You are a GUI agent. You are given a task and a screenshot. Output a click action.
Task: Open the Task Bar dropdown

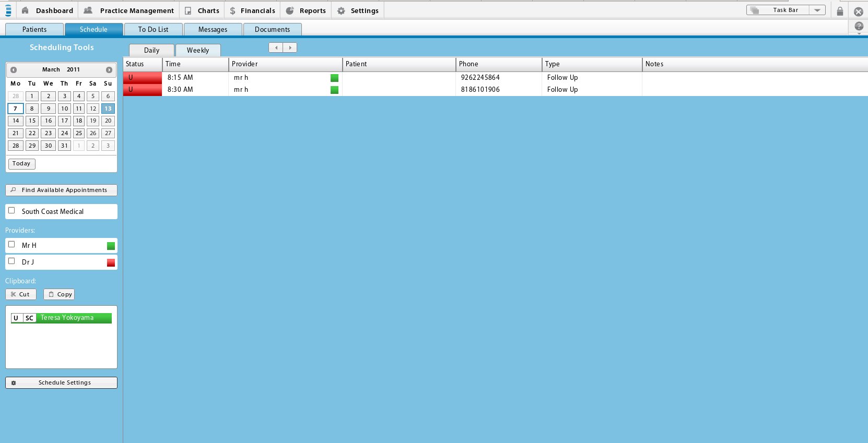point(817,10)
